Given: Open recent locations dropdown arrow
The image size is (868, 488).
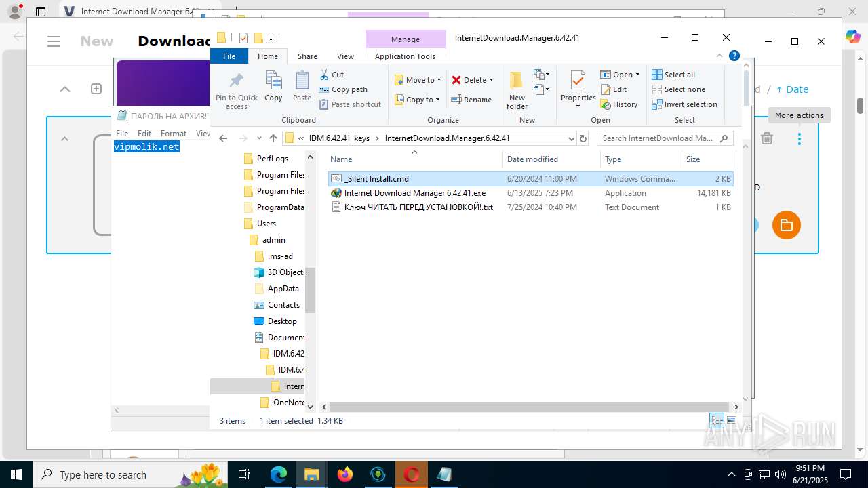Looking at the screenshot, I should tap(260, 138).
